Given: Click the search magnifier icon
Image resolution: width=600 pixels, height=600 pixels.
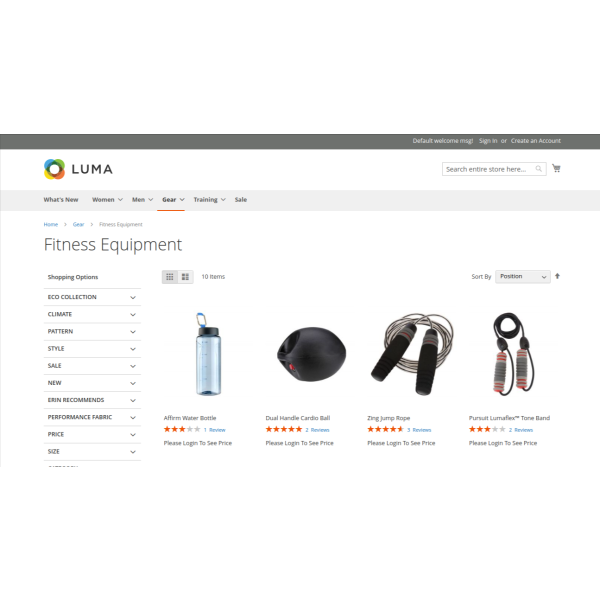Looking at the screenshot, I should [538, 169].
